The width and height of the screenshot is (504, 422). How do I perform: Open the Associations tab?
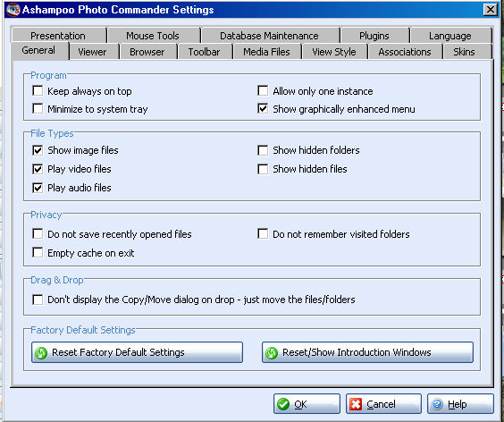pos(405,52)
